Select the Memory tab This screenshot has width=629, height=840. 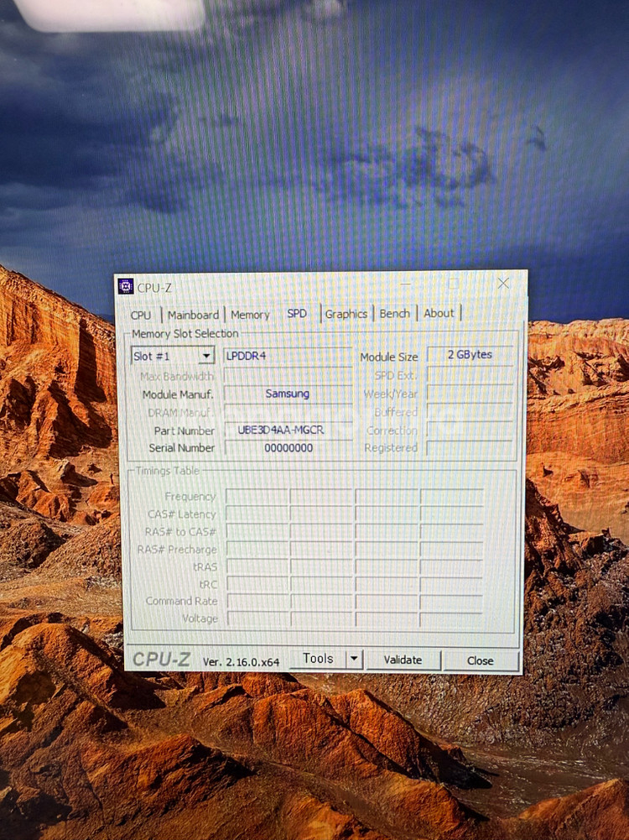(250, 315)
